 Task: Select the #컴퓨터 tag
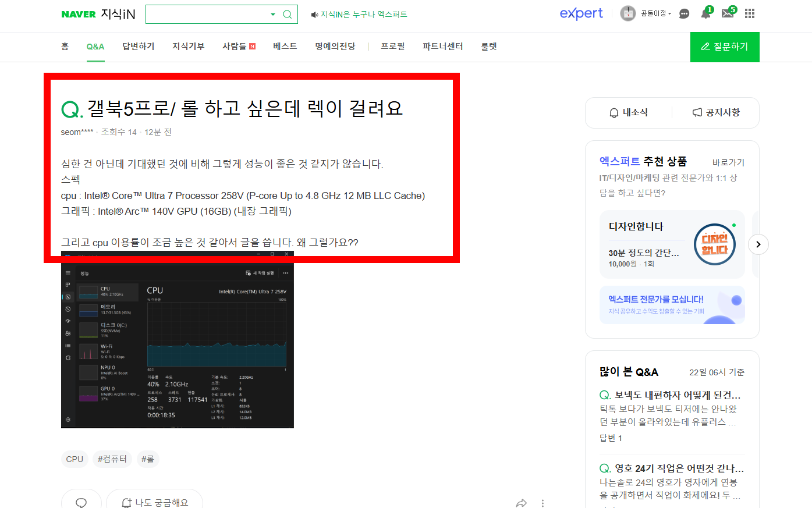tap(112, 459)
